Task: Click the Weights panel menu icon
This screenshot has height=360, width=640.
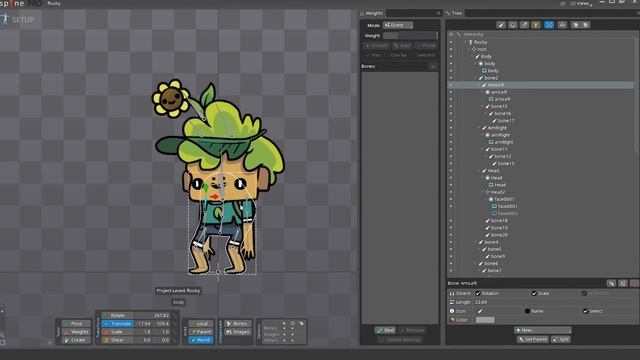Action: pos(438,13)
